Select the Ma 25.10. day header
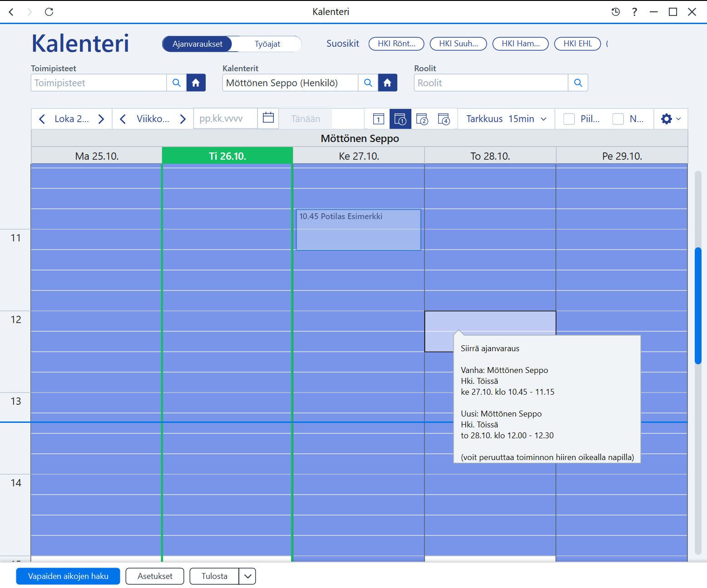Screen dimensions: 707x588 click(97, 156)
